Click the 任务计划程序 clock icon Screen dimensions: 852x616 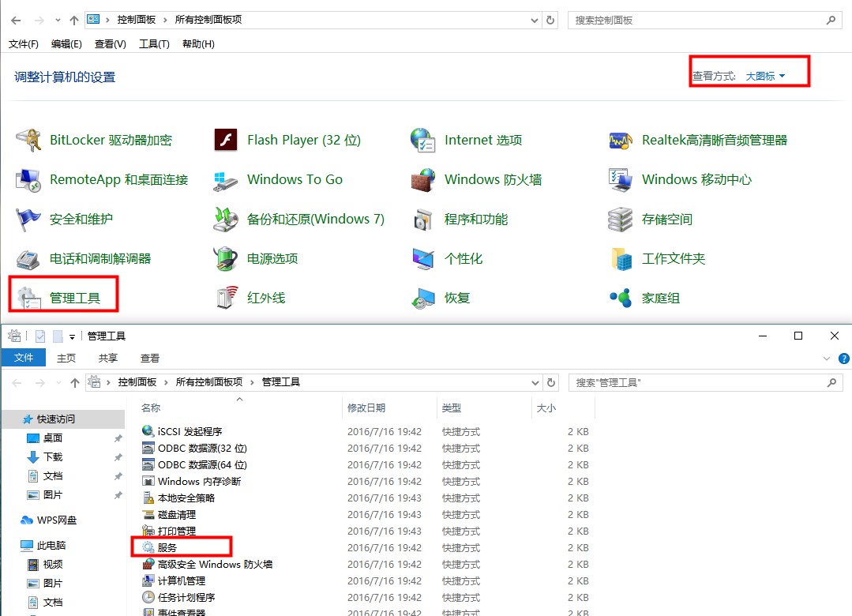(148, 597)
